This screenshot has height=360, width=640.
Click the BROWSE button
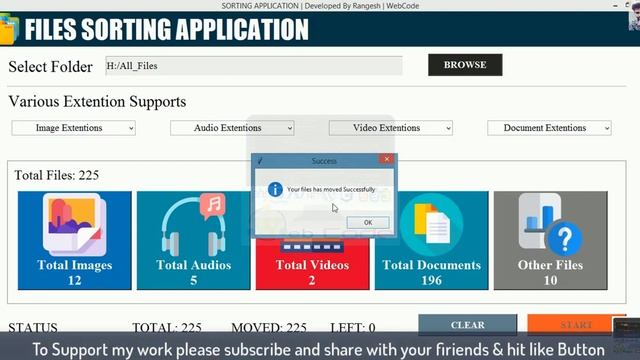[x=465, y=65]
